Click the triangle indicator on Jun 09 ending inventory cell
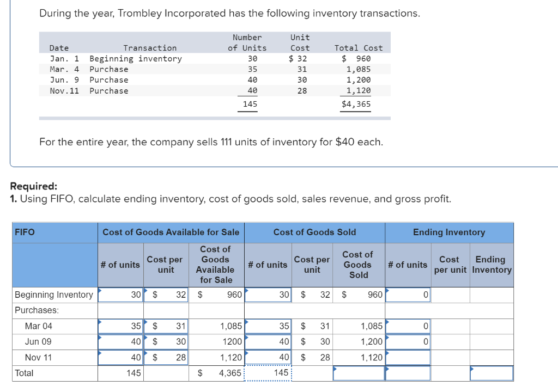The width and height of the screenshot is (558, 392). 388,338
